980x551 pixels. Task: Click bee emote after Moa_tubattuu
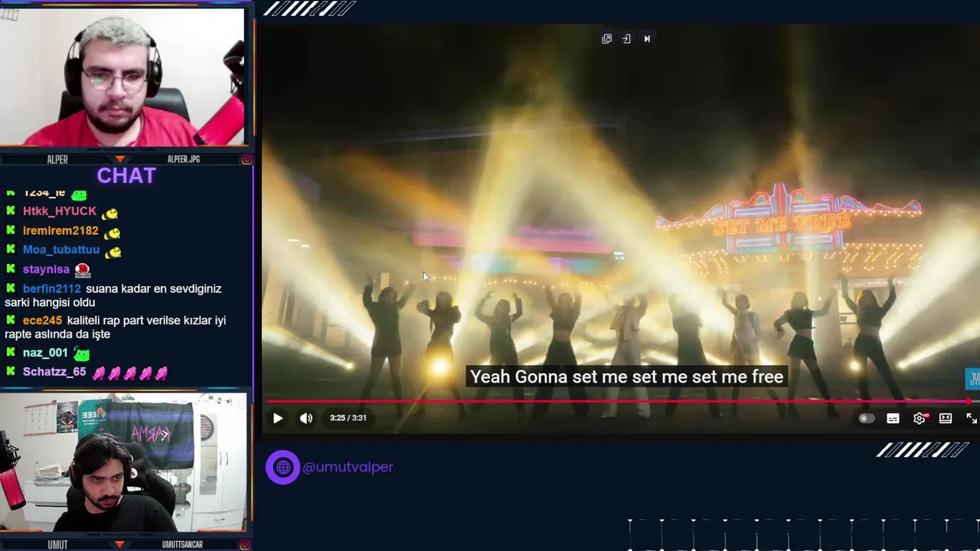click(x=113, y=251)
